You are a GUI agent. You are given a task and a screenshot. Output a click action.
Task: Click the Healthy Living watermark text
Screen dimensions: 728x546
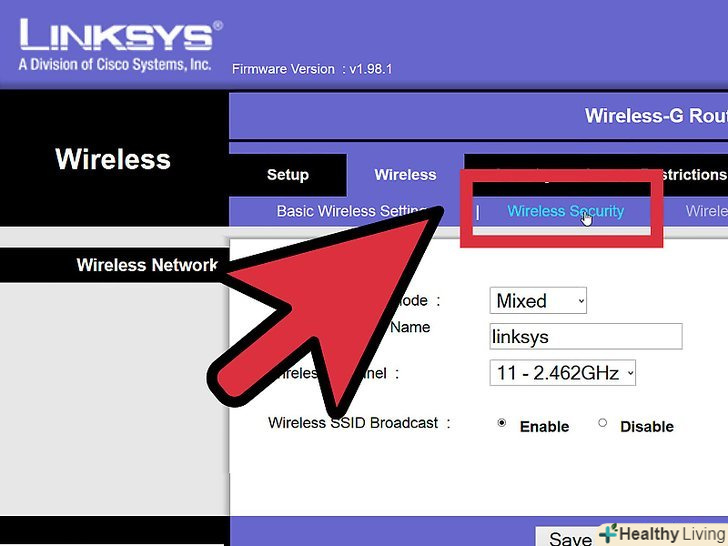click(673, 534)
